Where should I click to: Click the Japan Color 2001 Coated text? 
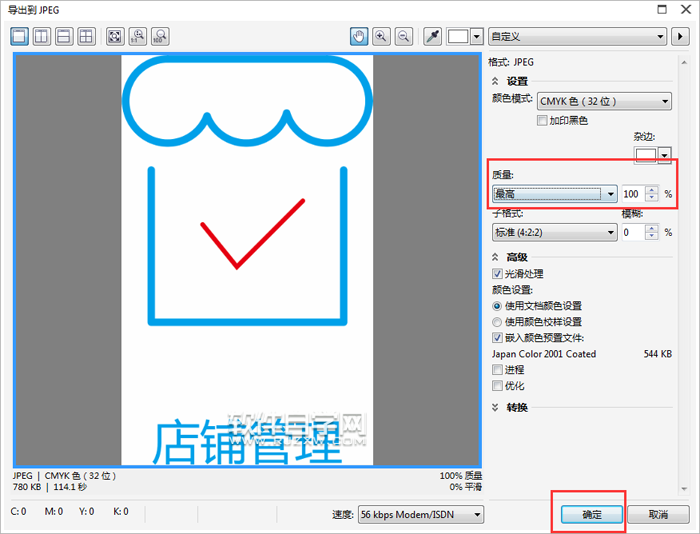[x=544, y=354]
